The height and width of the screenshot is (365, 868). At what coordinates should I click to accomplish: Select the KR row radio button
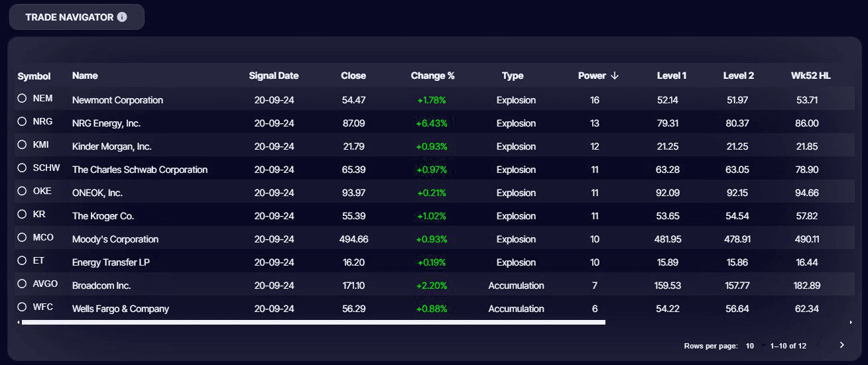click(x=22, y=214)
